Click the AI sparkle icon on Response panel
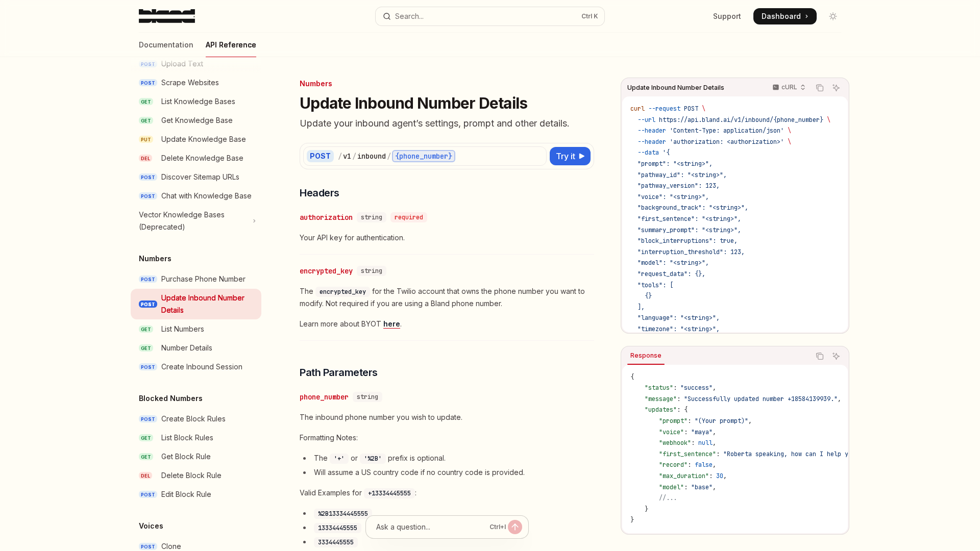Viewport: 980px width, 551px height. (836, 356)
